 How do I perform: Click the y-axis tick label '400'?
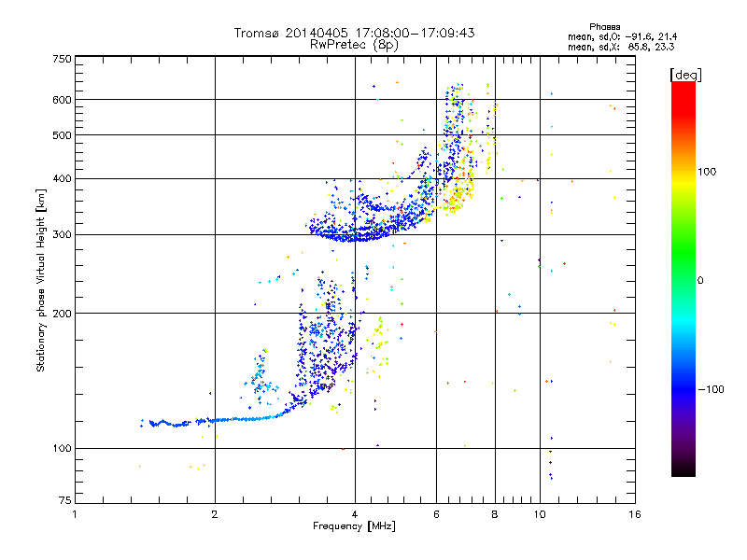pos(62,179)
